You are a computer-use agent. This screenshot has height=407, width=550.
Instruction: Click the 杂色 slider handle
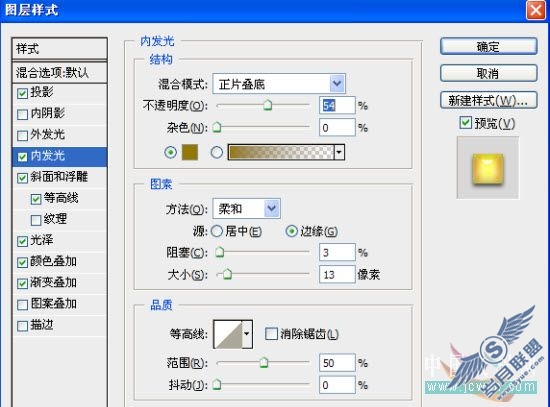click(x=217, y=127)
